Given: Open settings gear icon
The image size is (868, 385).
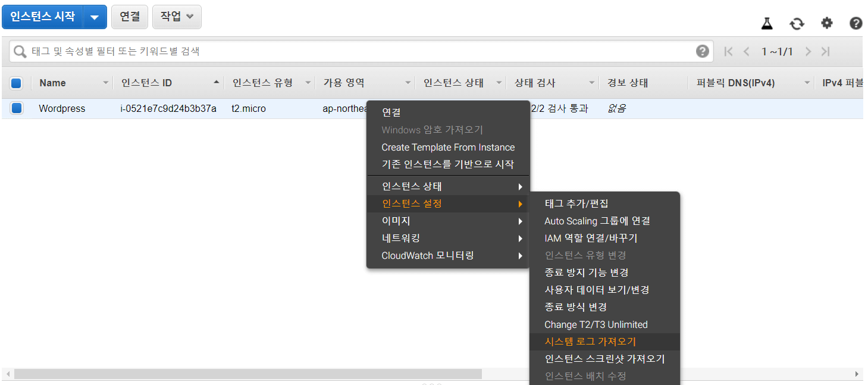Looking at the screenshot, I should [x=826, y=23].
